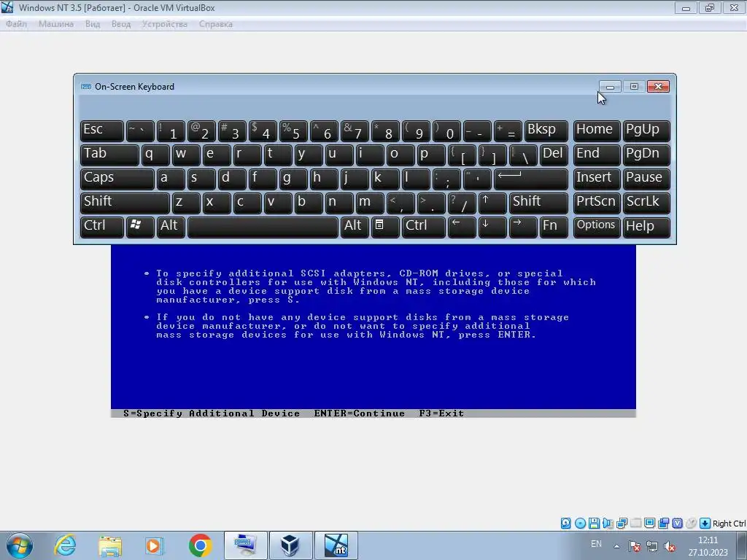Open the Файл menu in VirtualBox
The width and height of the screenshot is (747, 560).
point(16,24)
